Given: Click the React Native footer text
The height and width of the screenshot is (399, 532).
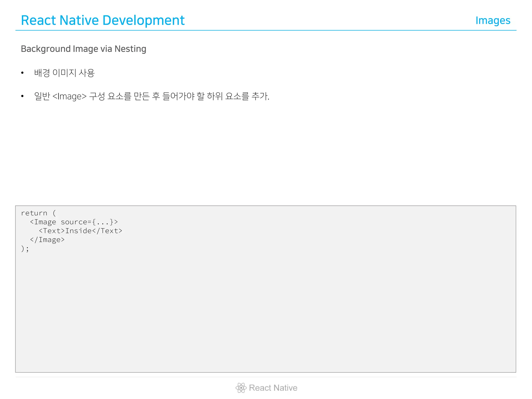Looking at the screenshot, I should point(273,388).
